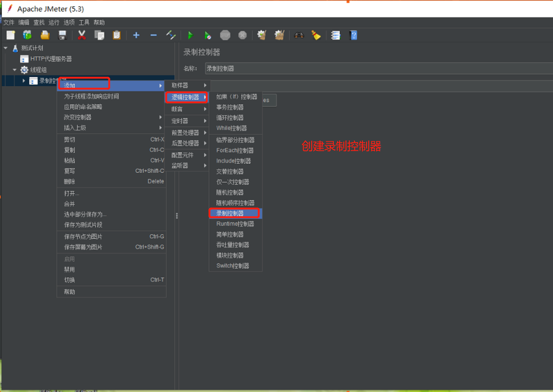Choose While控制器 from the submenu
Image resolution: width=553 pixels, height=392 pixels.
[236, 128]
